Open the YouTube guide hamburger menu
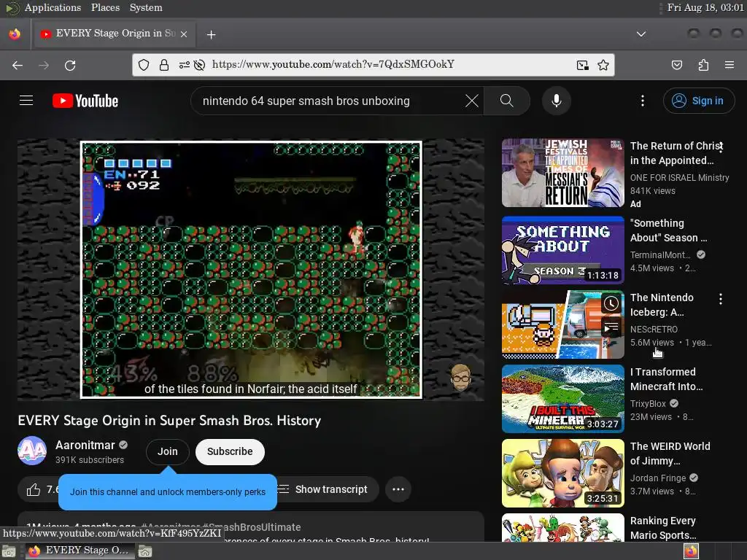 (x=26, y=101)
